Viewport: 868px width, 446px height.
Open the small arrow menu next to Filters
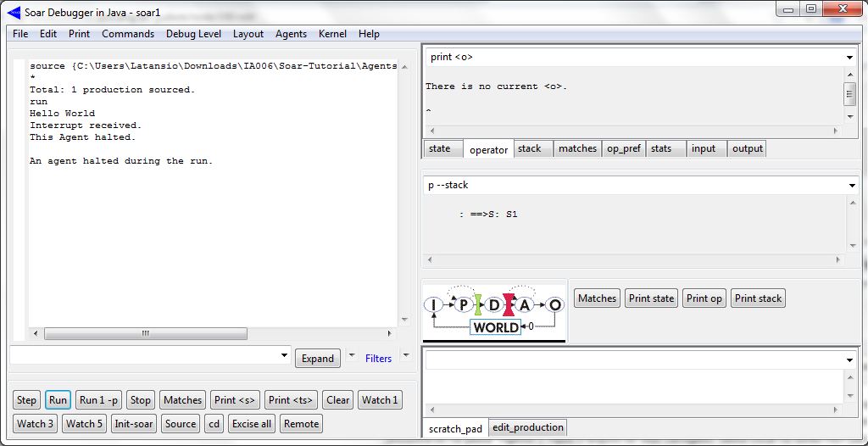(404, 354)
